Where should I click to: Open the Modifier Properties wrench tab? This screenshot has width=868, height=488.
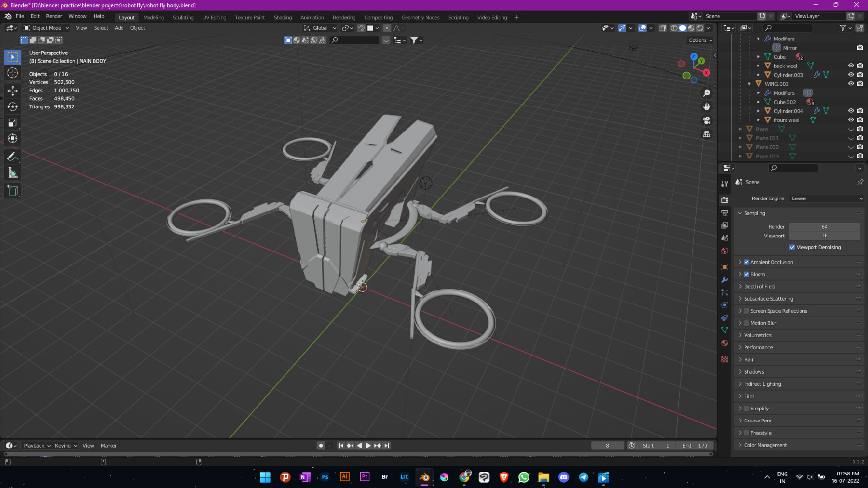click(724, 280)
